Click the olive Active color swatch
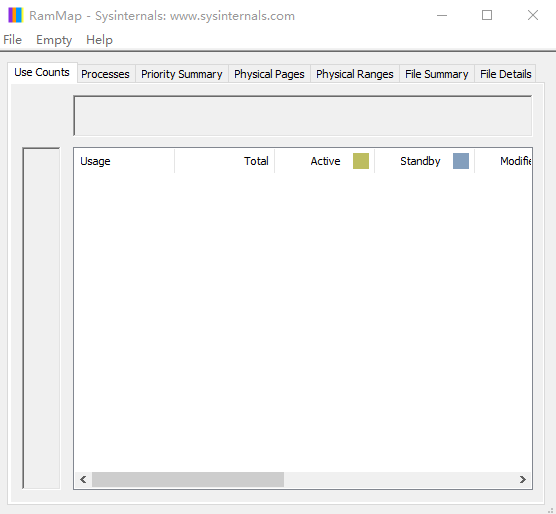Viewport: 556px width, 514px height. [361, 161]
